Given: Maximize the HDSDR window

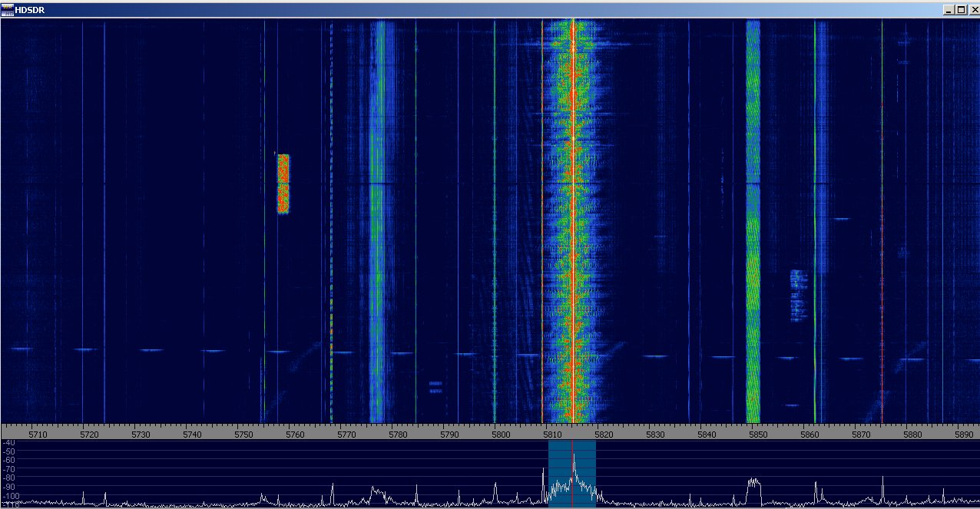Looking at the screenshot, I should [960, 10].
